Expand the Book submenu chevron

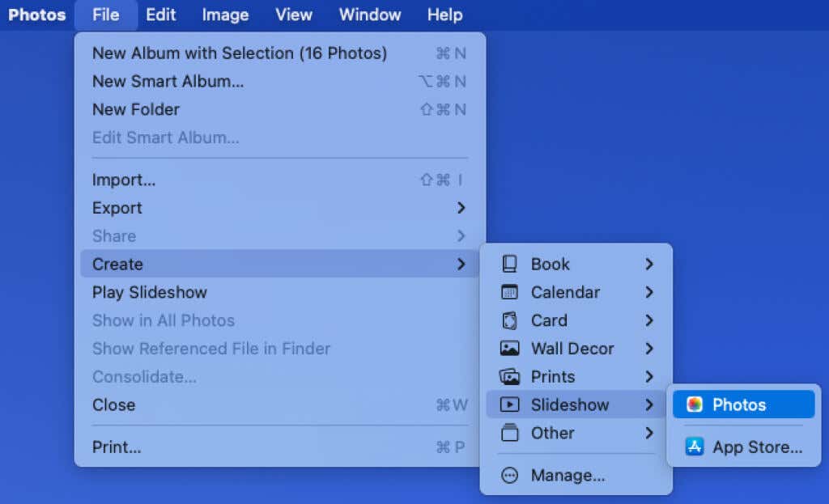point(649,264)
